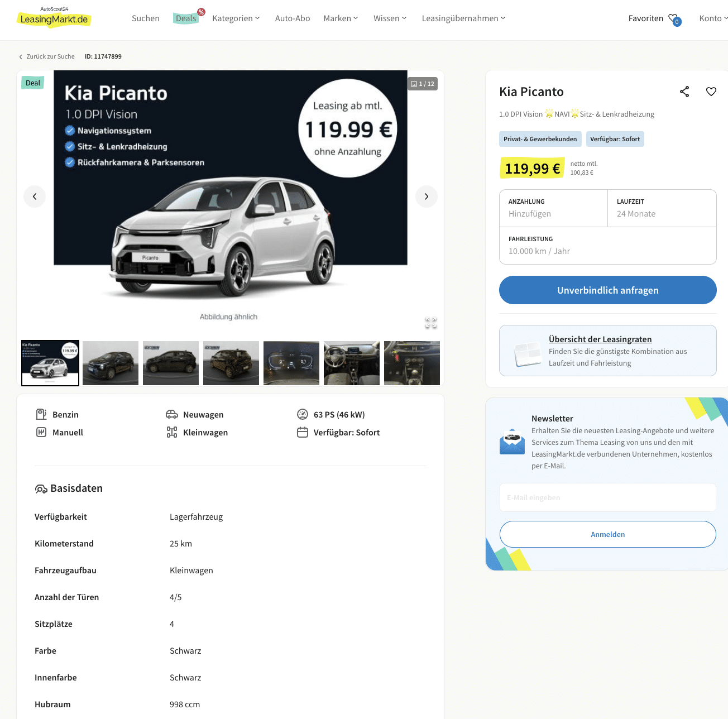728x719 pixels.
Task: Open the Deals page
Action: 186,18
